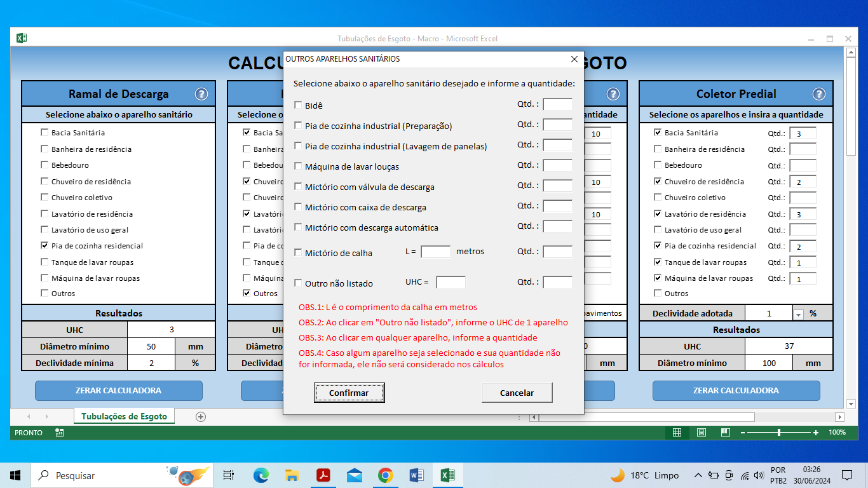Open help icon in Ramal de Descarga header
This screenshot has height=488, width=868.
tap(201, 94)
